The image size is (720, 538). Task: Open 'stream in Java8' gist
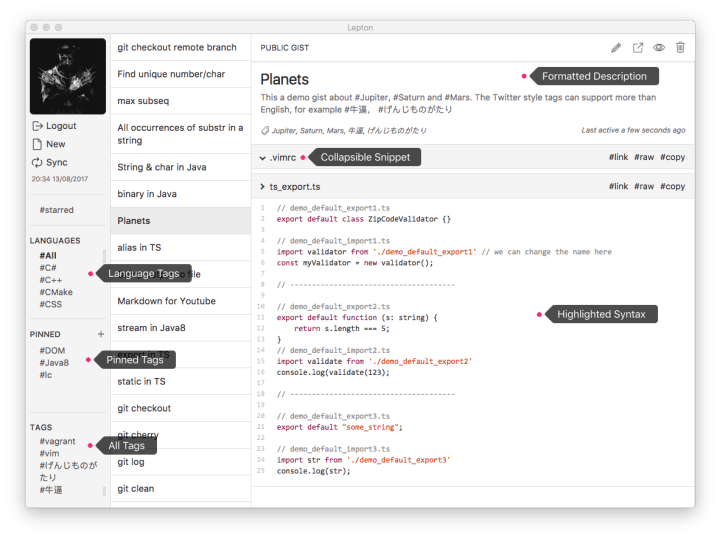(x=180, y=328)
